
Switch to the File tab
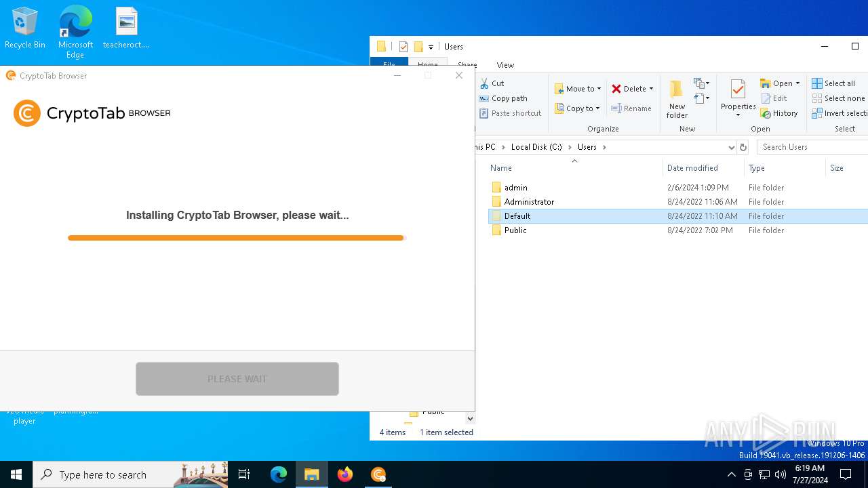[389, 65]
